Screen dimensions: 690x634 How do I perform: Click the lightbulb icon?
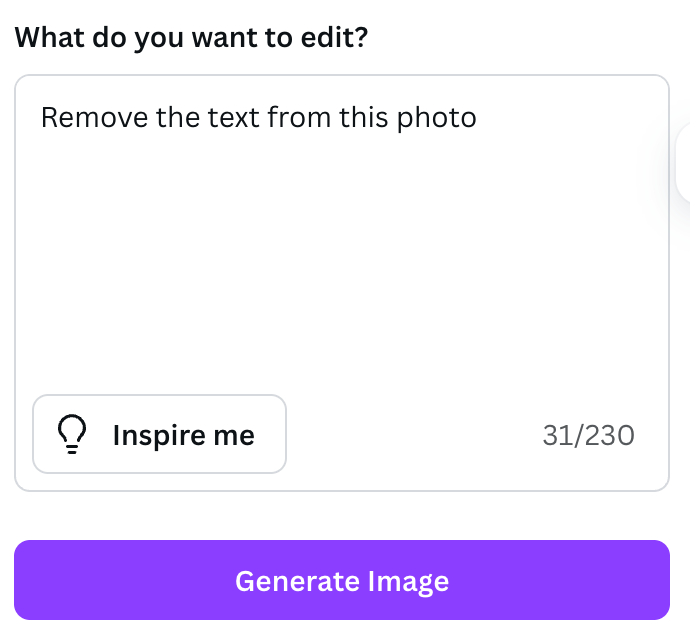[x=70, y=435]
